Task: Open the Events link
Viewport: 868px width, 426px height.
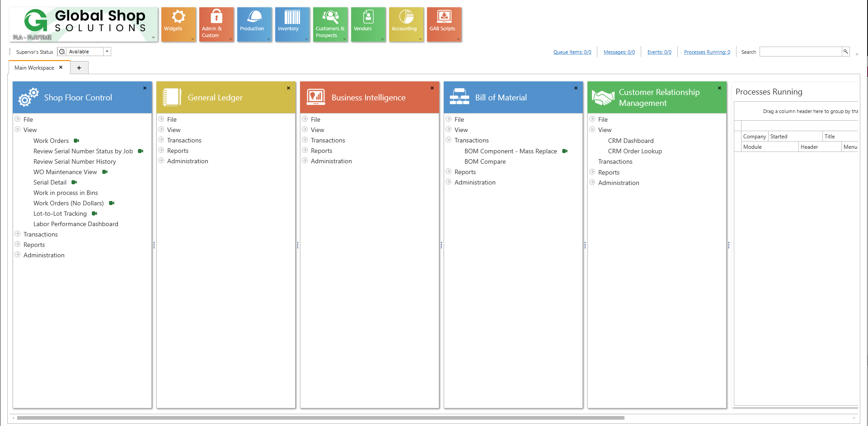Action: [x=659, y=52]
